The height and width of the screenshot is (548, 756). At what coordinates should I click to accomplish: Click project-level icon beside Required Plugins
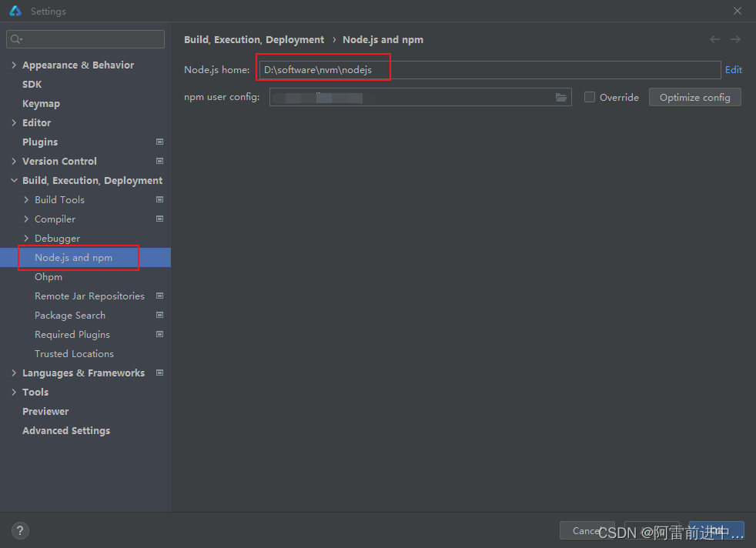pyautogui.click(x=159, y=335)
